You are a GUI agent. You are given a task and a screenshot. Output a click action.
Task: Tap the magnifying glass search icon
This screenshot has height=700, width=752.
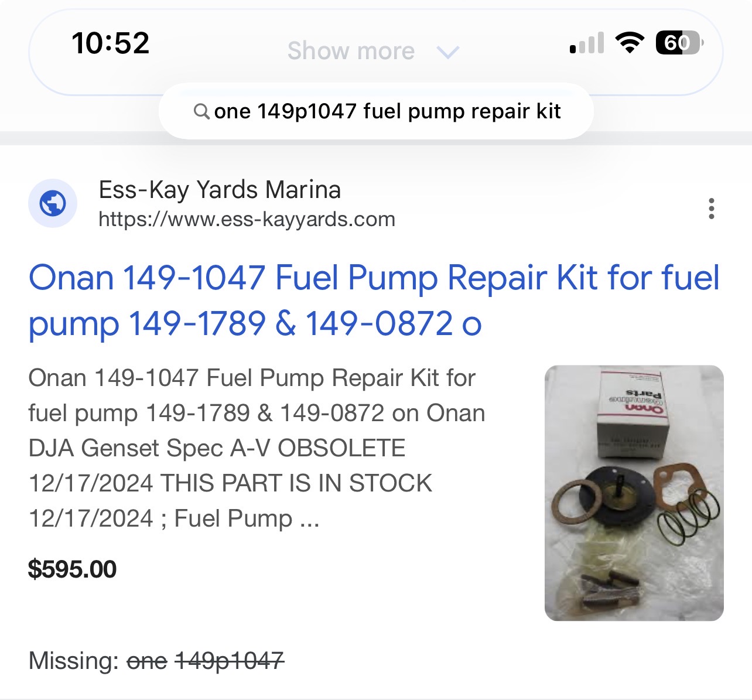[201, 111]
